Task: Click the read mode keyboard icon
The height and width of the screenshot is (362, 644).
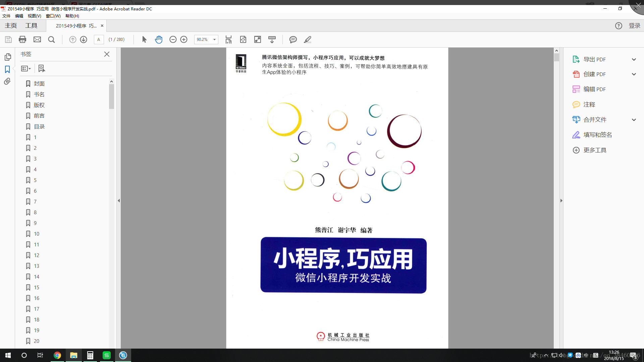Action: [272, 40]
